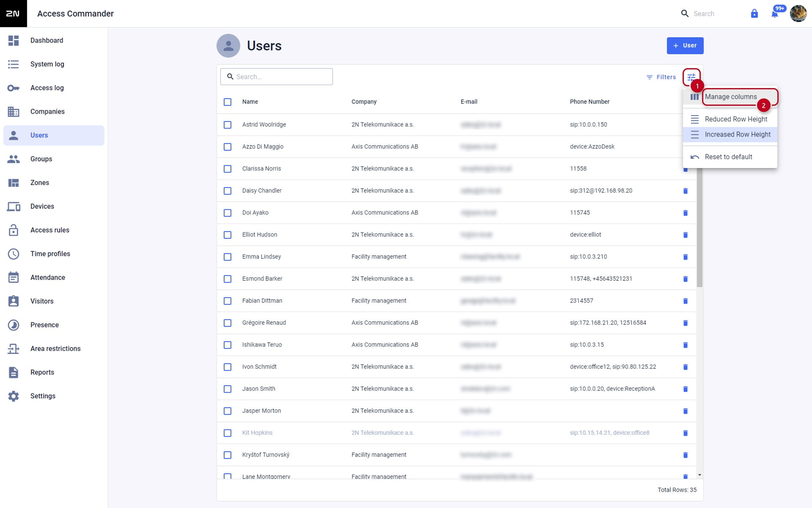
Task: Click the table's vertical scrollbar thumb
Action: (x=700, y=228)
